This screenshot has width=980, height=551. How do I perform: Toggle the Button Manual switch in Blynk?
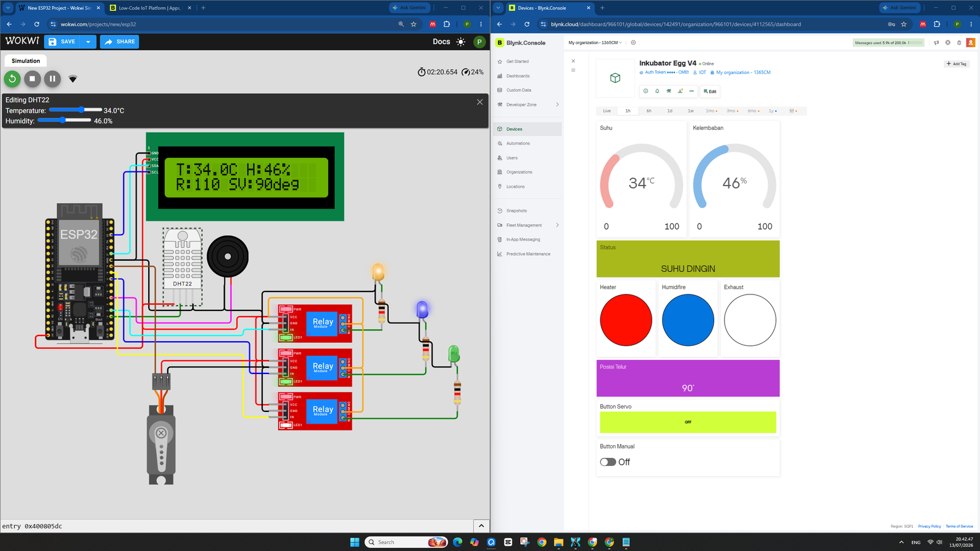608,462
